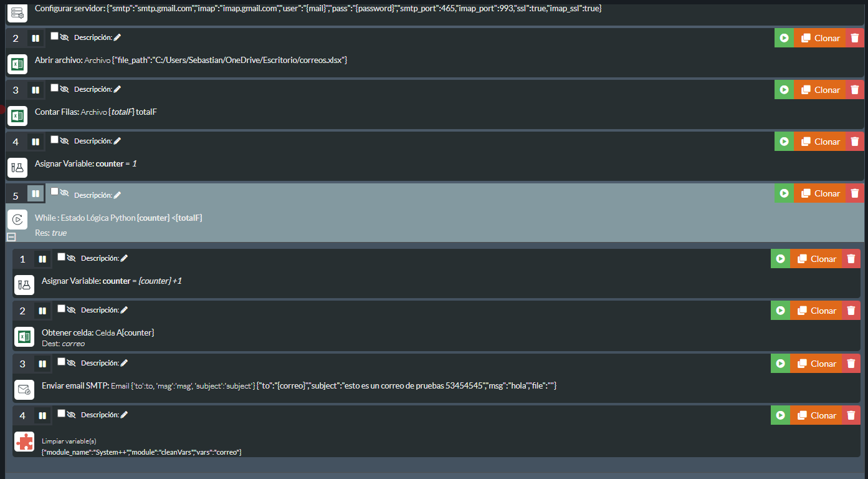The image size is (868, 479).
Task: Clone the While loop step
Action: [820, 193]
